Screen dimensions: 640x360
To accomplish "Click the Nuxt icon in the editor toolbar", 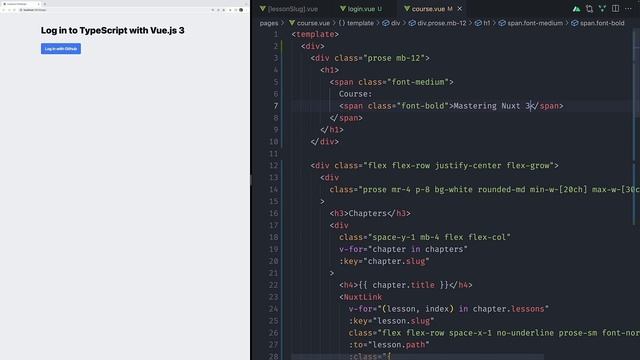I will [576, 9].
